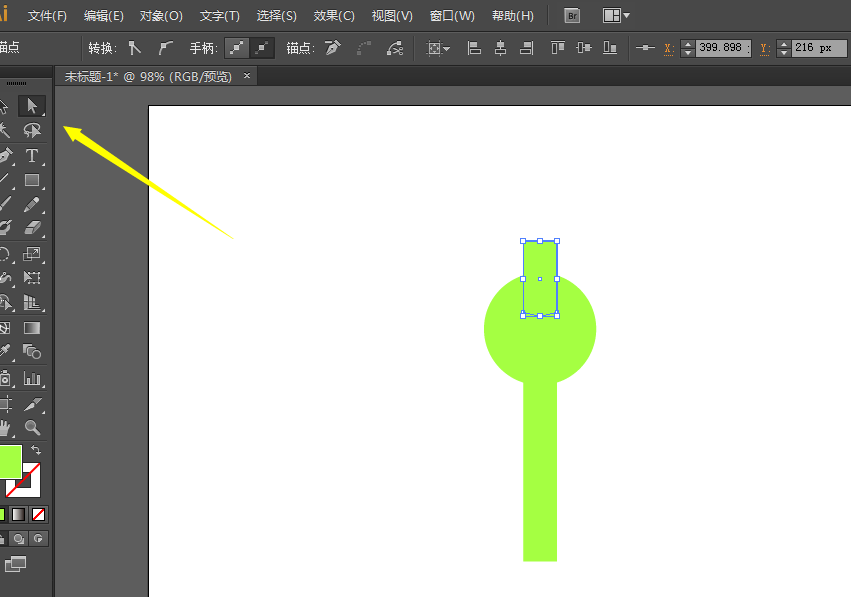Viewport: 851px width, 597px height.
Task: Expand the isolate/align-to dropdown in control bar
Action: pos(438,48)
